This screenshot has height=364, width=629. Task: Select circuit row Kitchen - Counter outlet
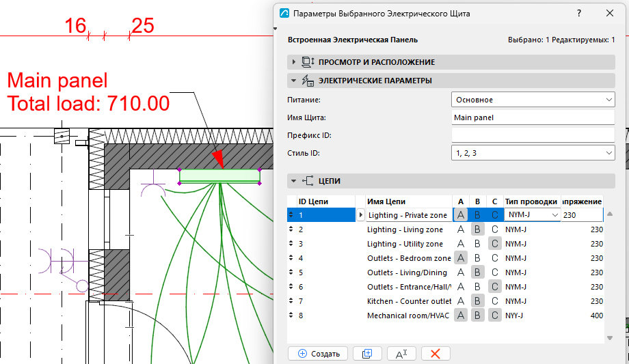(x=445, y=301)
